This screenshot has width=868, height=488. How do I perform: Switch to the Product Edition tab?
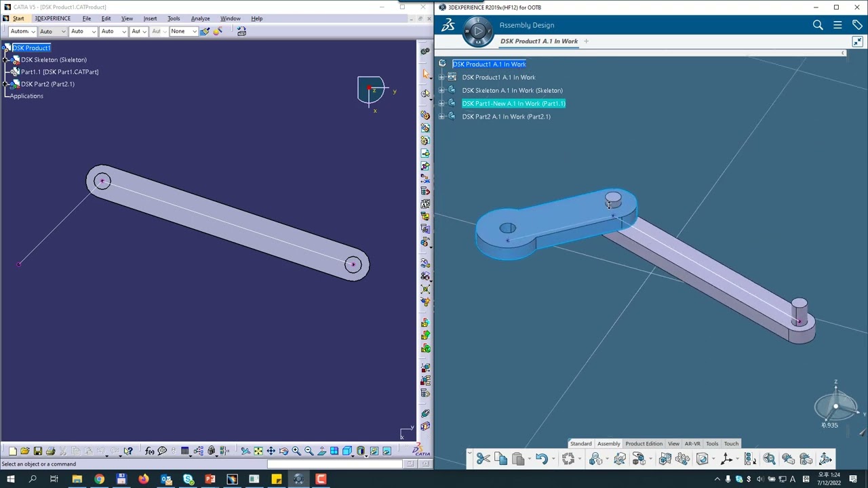pyautogui.click(x=644, y=444)
